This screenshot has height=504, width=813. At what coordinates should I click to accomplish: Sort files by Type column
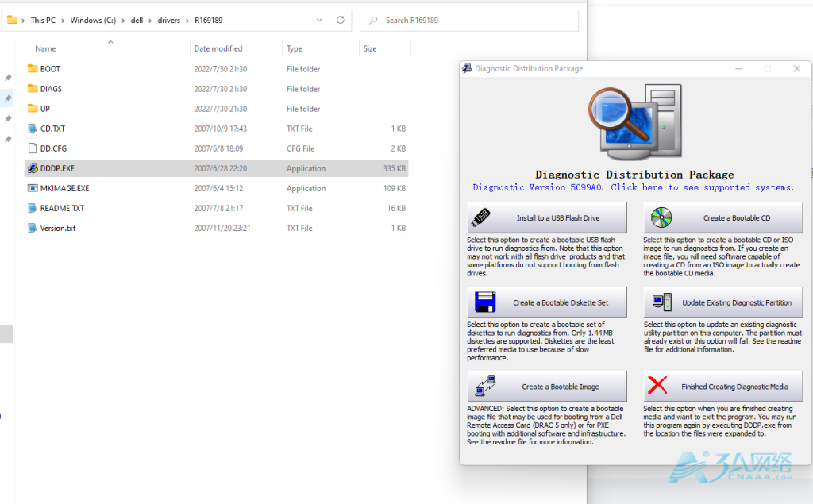(x=295, y=48)
